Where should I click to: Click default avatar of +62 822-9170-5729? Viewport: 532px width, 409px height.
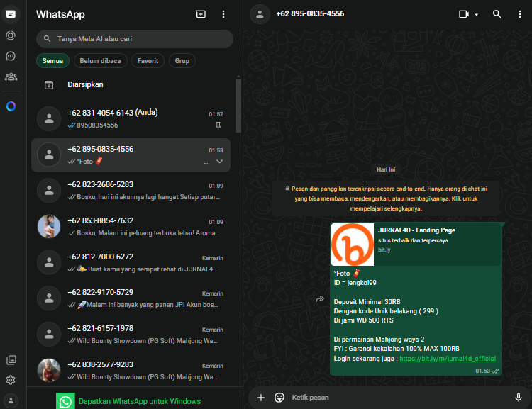tap(49, 298)
